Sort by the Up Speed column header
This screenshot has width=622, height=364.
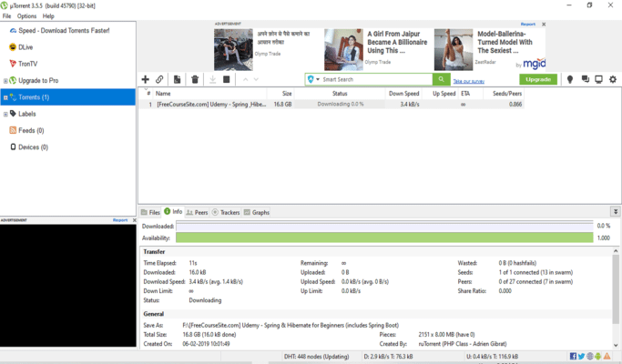(x=440, y=94)
